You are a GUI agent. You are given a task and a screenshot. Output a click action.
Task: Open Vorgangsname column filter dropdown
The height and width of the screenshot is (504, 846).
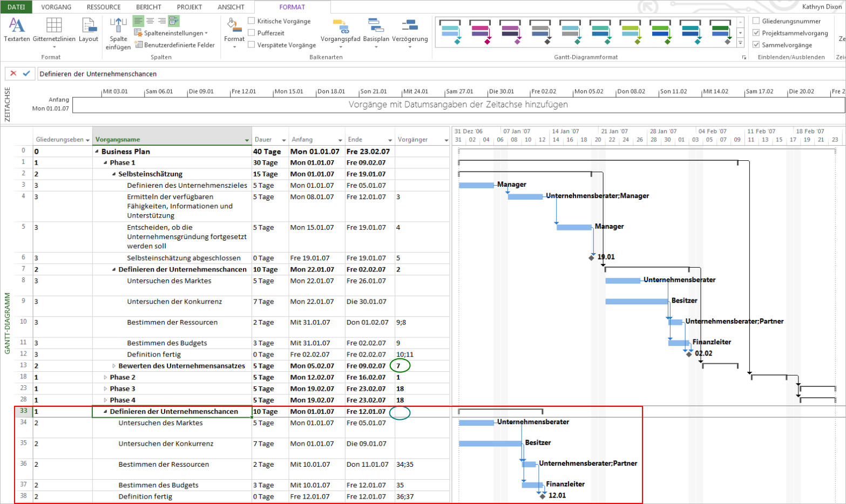click(x=247, y=140)
